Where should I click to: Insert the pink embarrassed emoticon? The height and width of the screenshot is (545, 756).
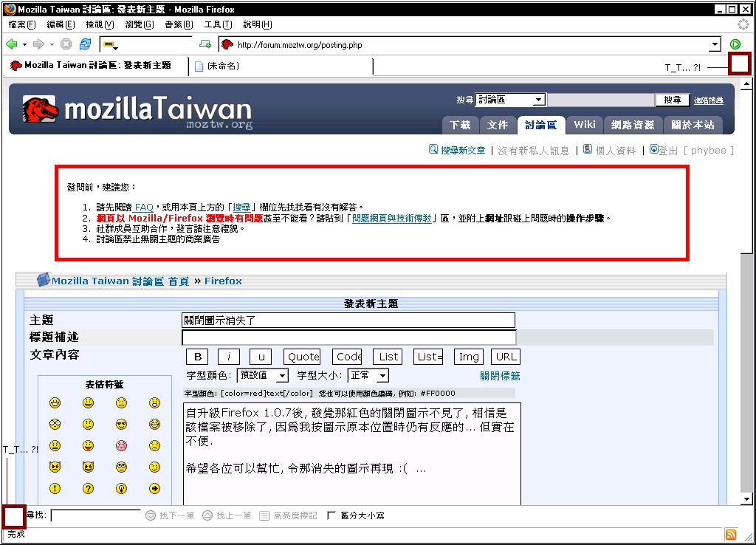coord(122,445)
